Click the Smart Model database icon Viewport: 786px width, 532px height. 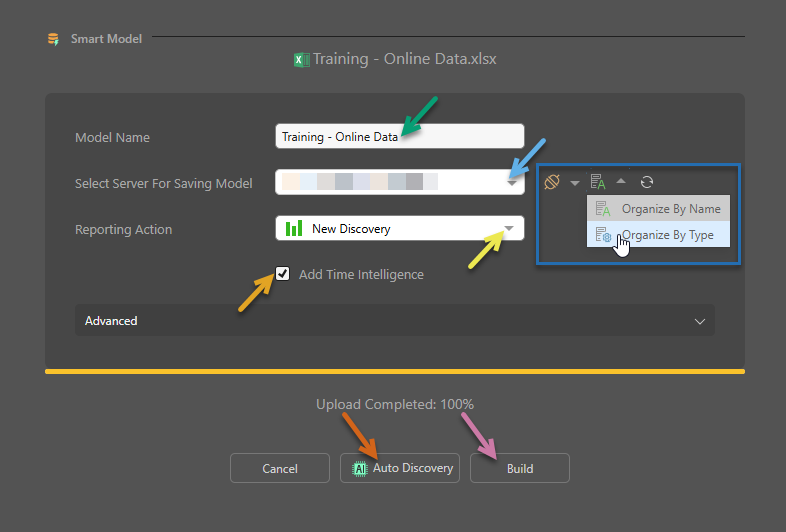click(x=53, y=39)
